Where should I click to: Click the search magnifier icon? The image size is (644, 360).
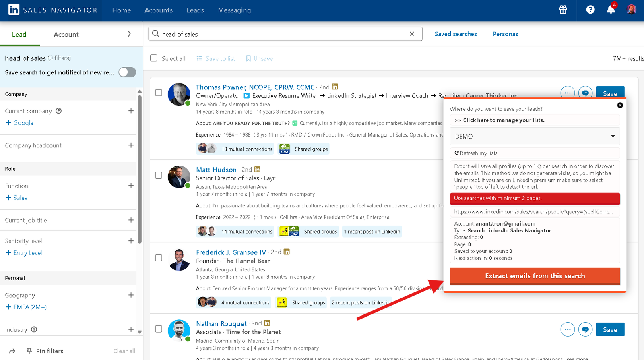pos(156,34)
